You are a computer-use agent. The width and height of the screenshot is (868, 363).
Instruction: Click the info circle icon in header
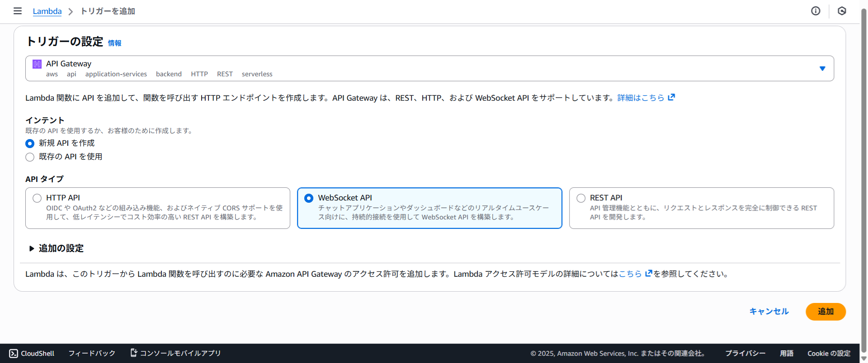[816, 11]
